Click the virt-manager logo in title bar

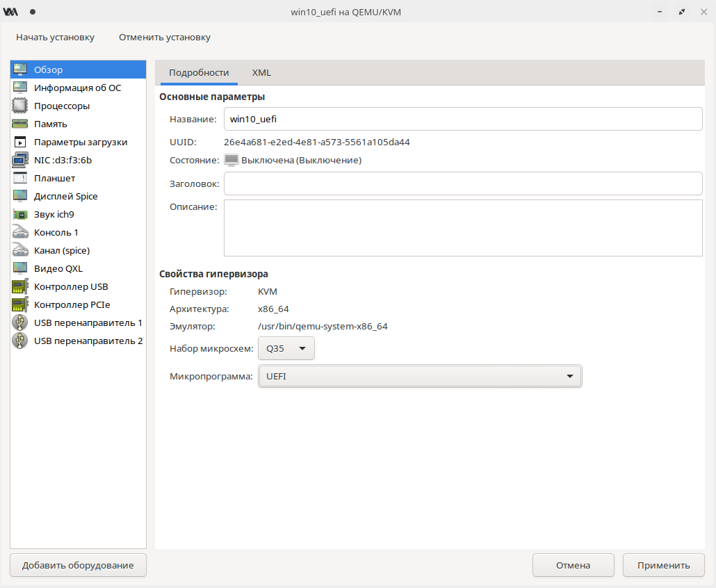[10, 12]
